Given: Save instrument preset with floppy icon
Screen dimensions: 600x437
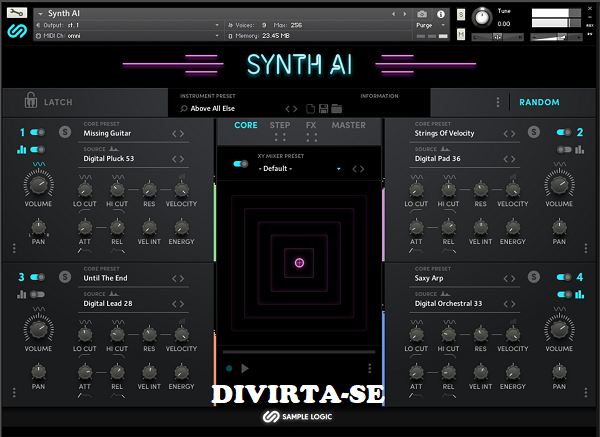Looking at the screenshot, I should [323, 109].
